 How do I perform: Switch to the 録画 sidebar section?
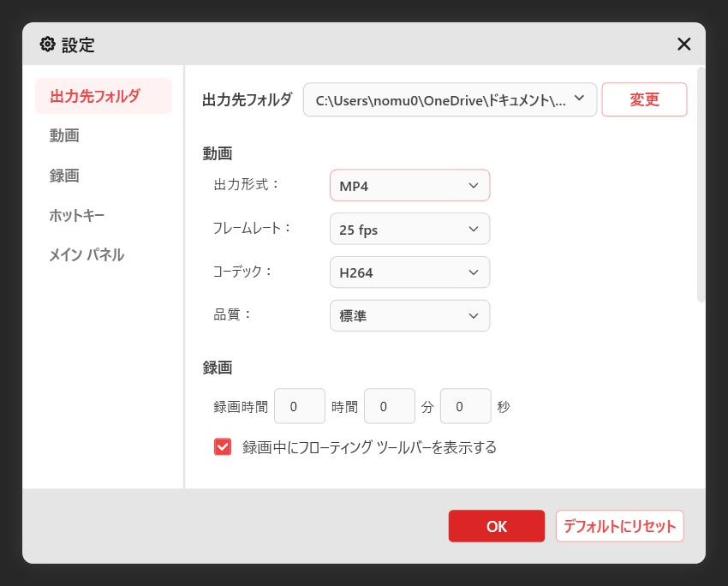pyautogui.click(x=65, y=176)
